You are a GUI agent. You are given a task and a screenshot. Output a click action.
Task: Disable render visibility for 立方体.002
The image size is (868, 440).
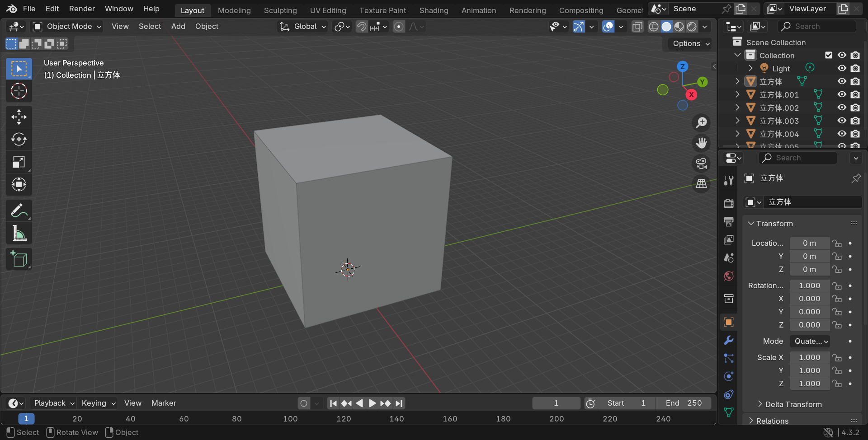855,108
